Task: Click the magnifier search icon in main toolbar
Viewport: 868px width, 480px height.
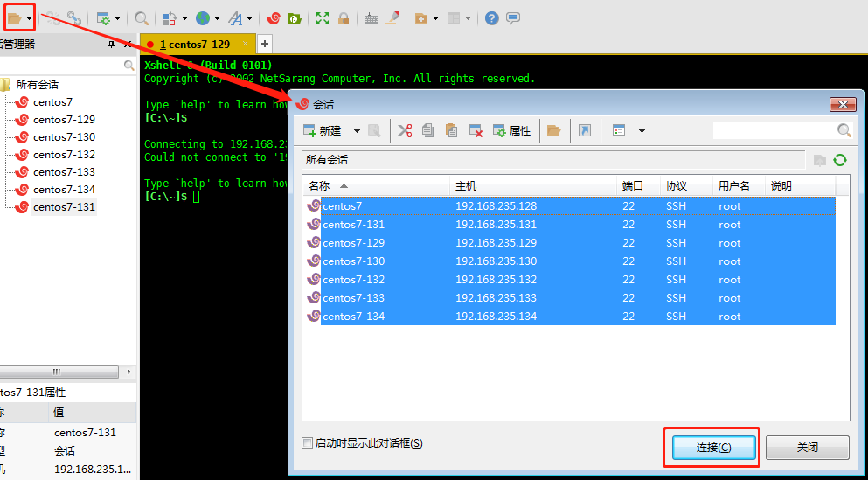Action: click(x=141, y=18)
